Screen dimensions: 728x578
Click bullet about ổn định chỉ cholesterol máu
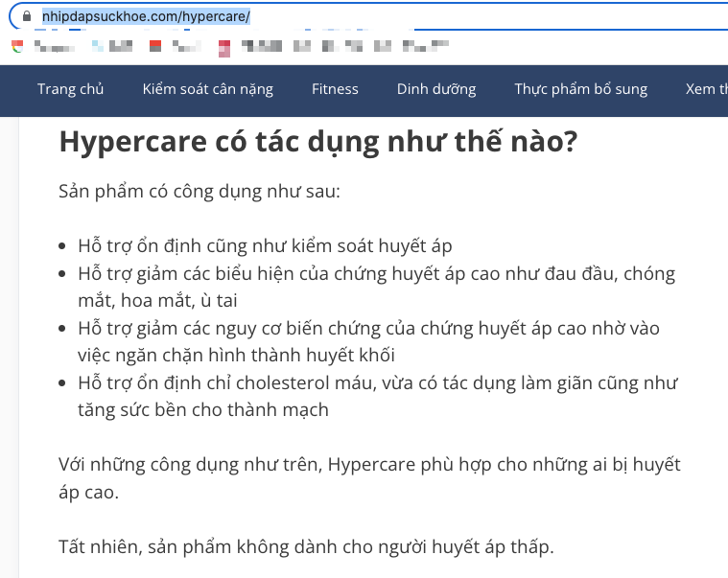[x=378, y=397]
